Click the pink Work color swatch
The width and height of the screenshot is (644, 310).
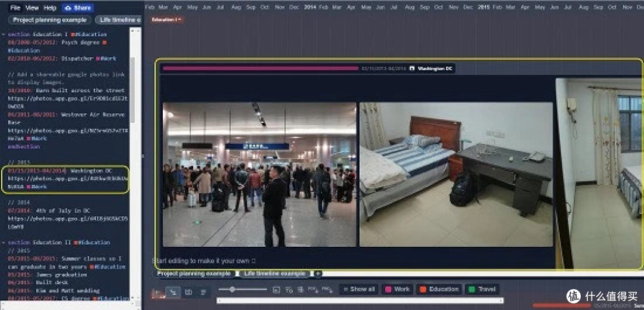pyautogui.click(x=388, y=290)
